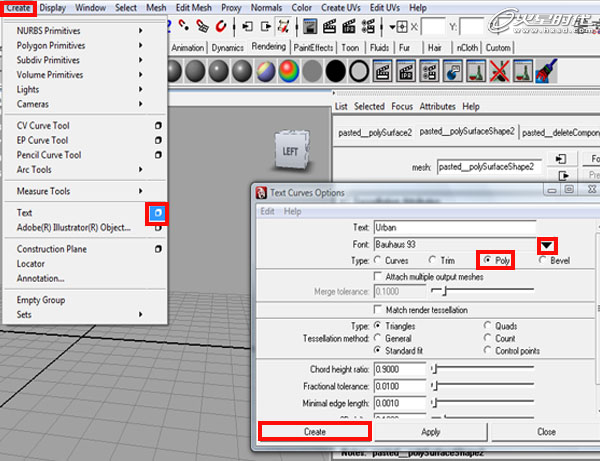Open the Font dropdown arrow
The width and height of the screenshot is (600, 461).
pyautogui.click(x=547, y=245)
